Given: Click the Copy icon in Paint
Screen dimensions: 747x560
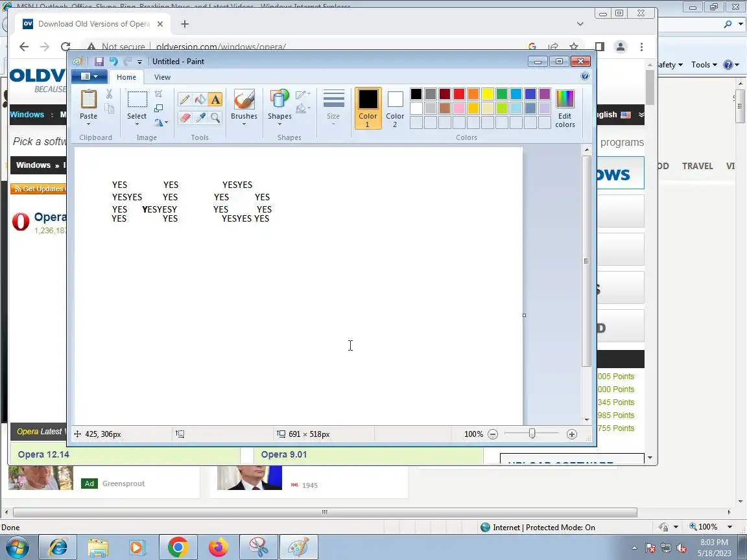Looking at the screenshot, I should 109,109.
